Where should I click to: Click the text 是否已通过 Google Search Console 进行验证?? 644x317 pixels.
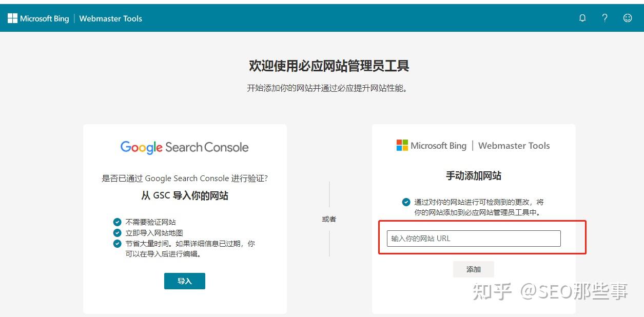pyautogui.click(x=185, y=179)
